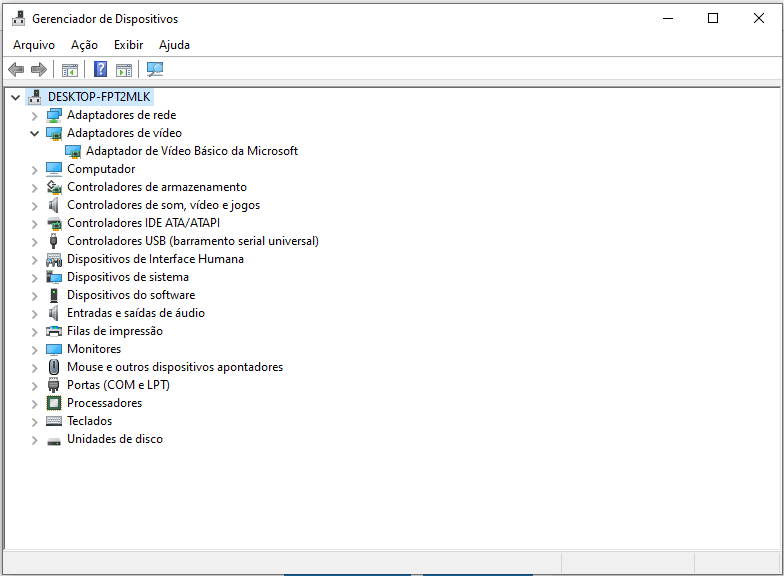Click the Computador monitor icon

[x=54, y=169]
